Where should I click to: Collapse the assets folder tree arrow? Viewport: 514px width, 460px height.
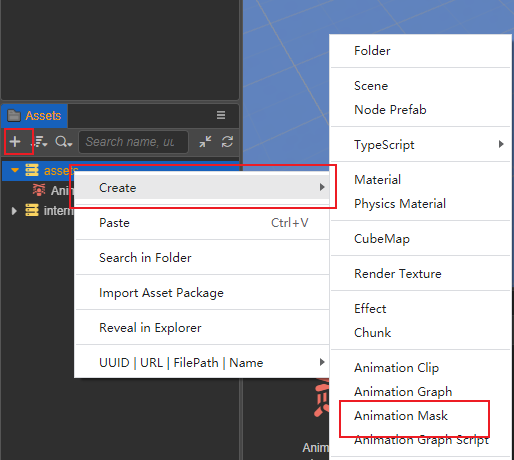(15, 170)
